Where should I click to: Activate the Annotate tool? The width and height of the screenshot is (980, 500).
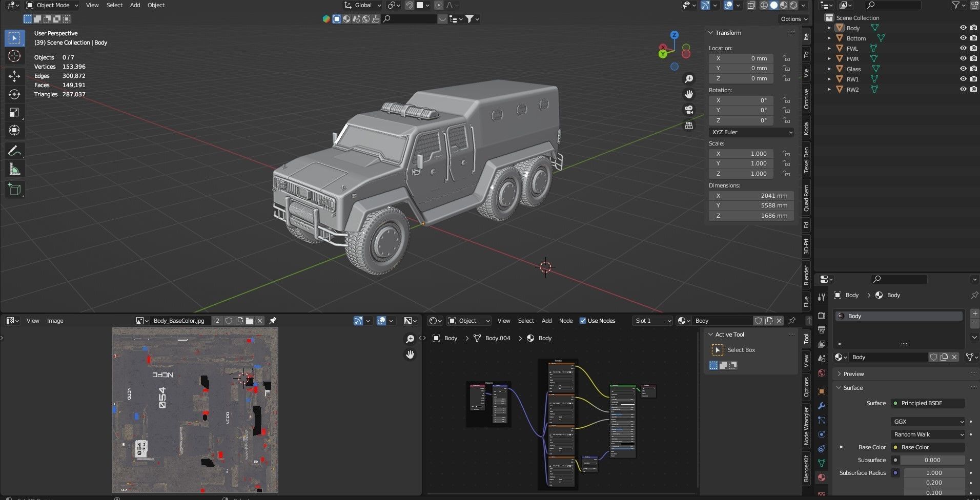(14, 150)
